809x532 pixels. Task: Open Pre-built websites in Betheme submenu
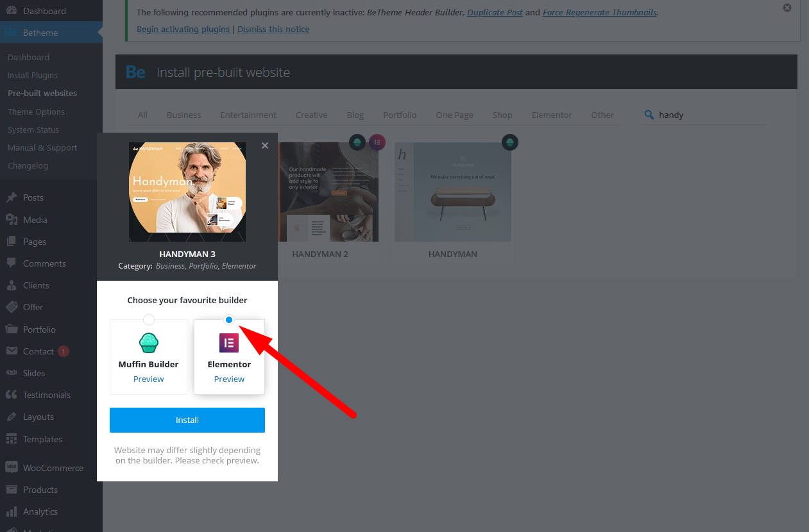click(42, 93)
